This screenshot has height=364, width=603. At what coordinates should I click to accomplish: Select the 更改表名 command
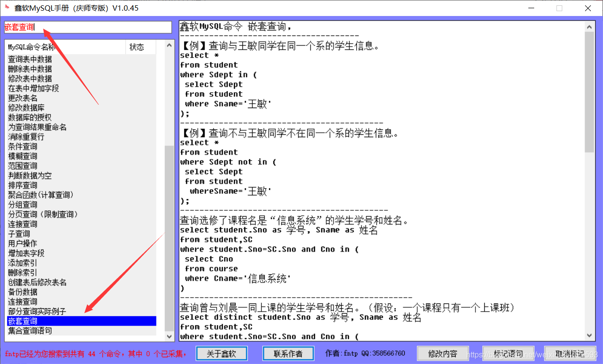pos(81,98)
